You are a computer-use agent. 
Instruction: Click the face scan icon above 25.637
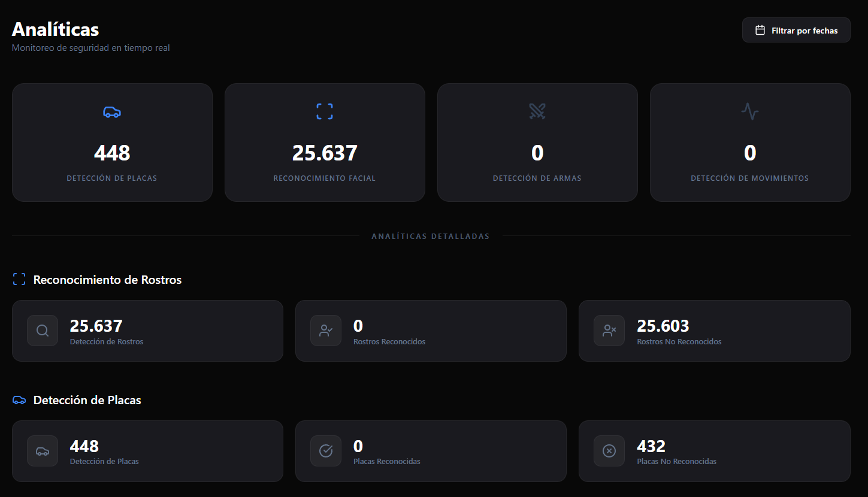click(x=325, y=111)
